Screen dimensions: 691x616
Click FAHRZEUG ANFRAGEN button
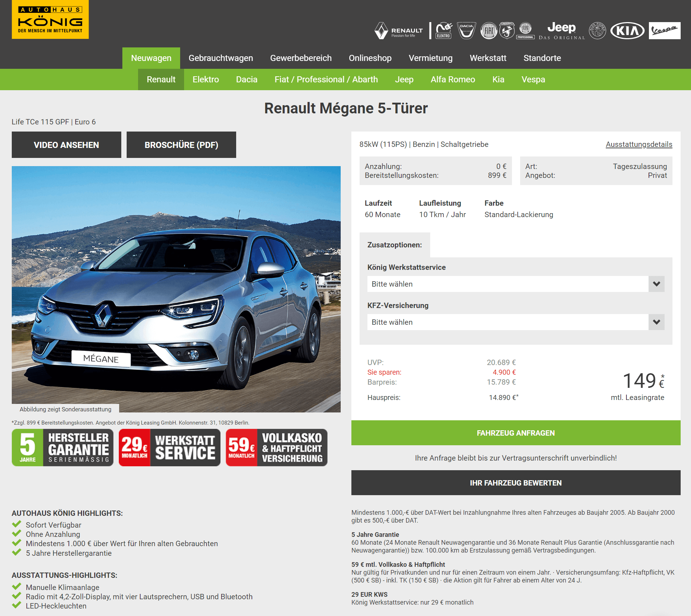point(516,433)
